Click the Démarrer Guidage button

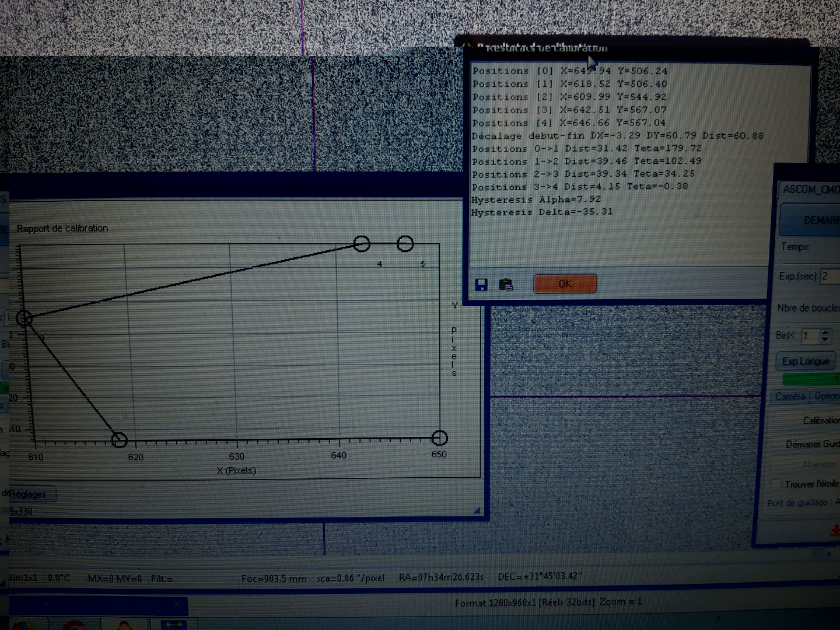[x=812, y=444]
